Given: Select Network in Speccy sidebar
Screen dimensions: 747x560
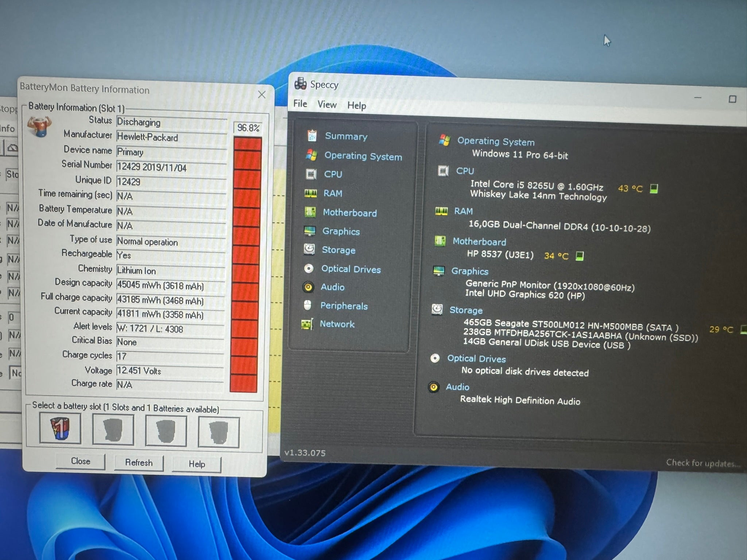Looking at the screenshot, I should (x=337, y=324).
